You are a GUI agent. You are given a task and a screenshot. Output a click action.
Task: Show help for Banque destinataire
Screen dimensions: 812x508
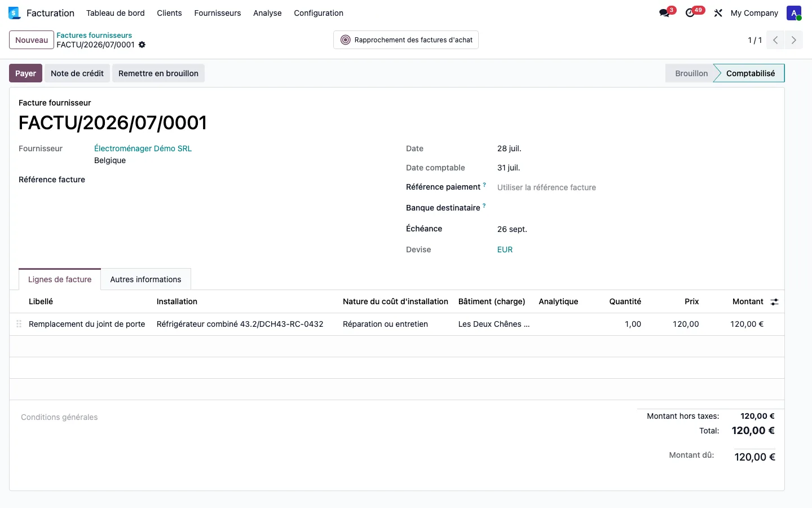(484, 205)
